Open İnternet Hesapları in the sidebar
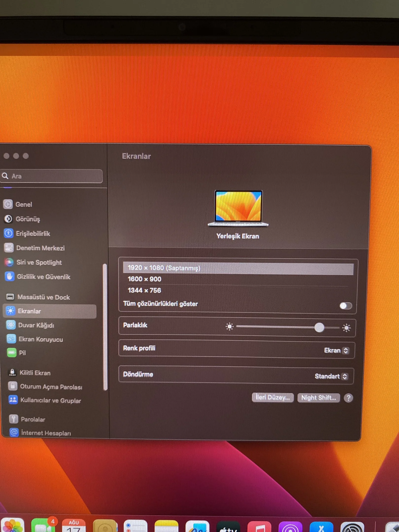 point(46,433)
